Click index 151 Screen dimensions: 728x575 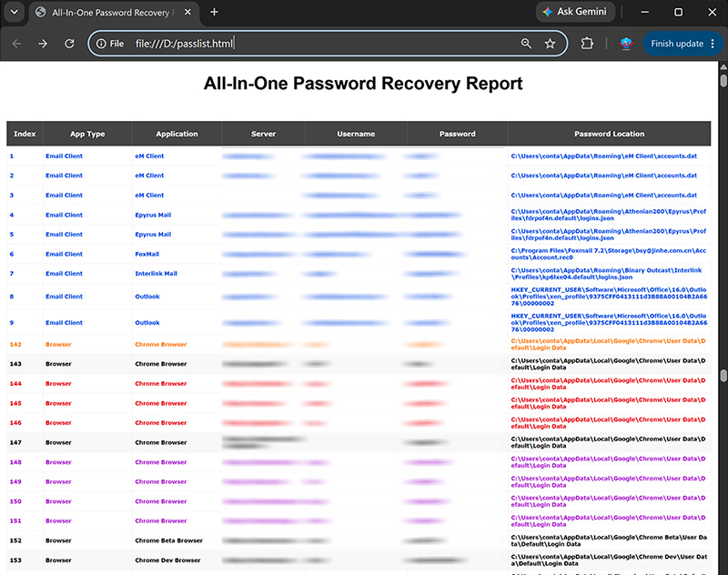click(x=15, y=521)
